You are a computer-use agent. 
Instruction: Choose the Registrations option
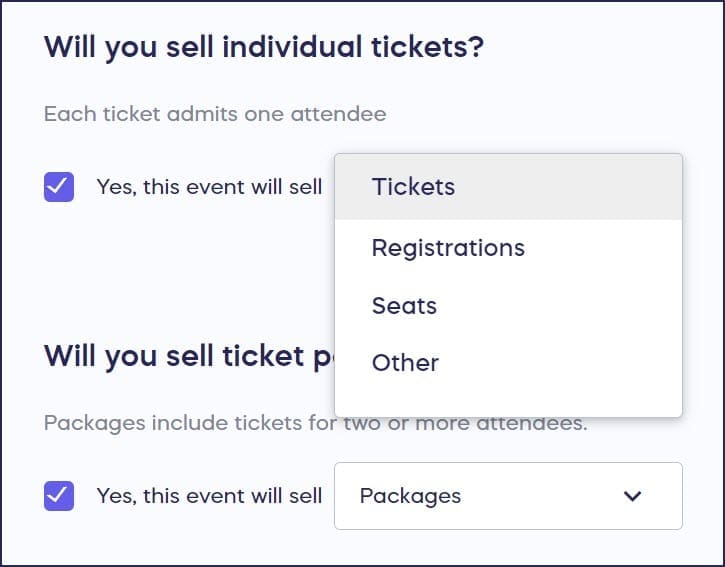pos(447,247)
